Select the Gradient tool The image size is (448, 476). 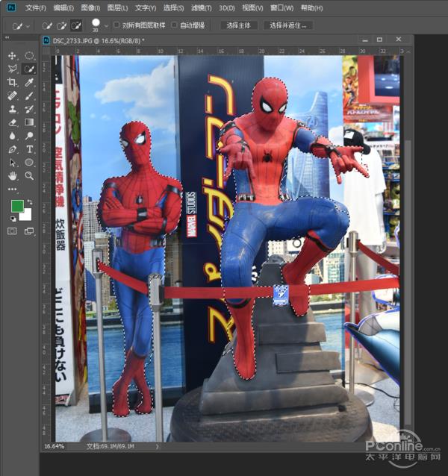29,122
